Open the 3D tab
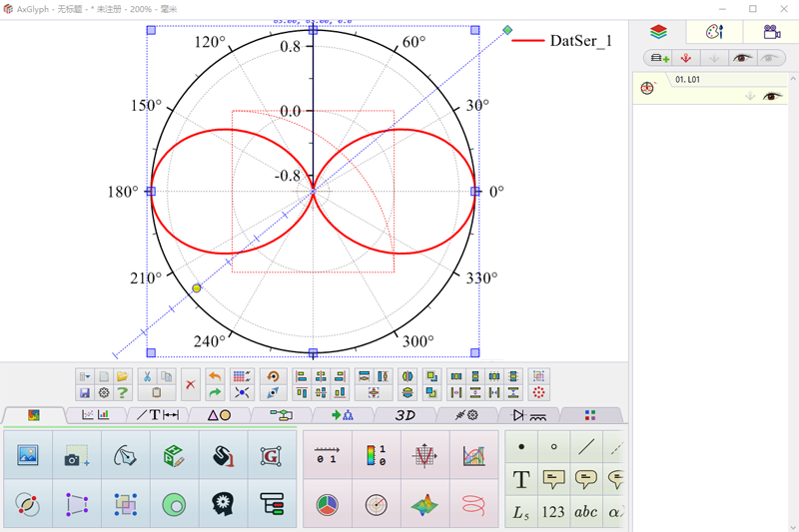 click(404, 415)
